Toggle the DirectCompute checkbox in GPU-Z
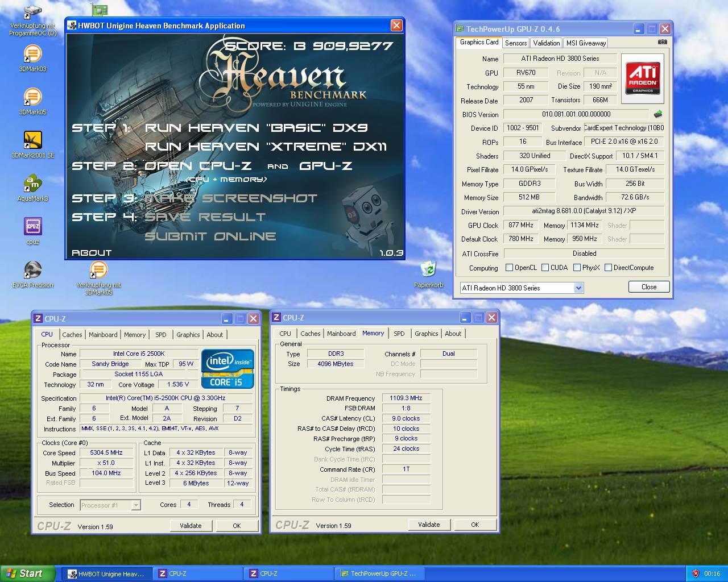728x582 pixels. pos(608,268)
